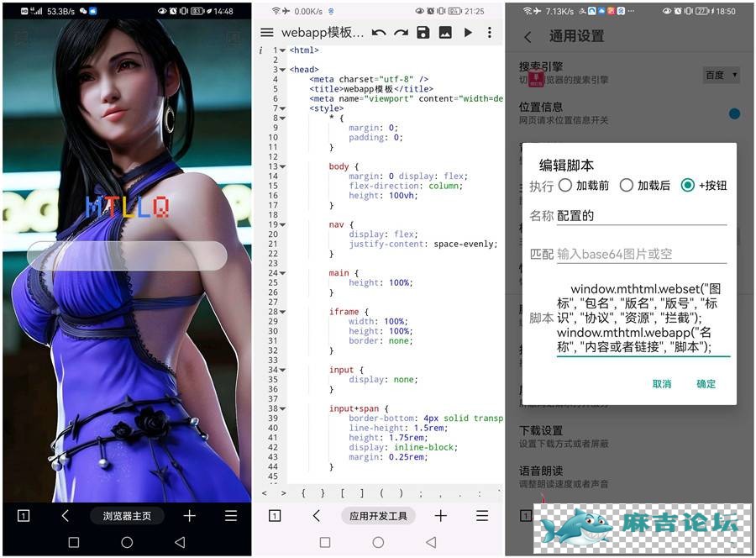Collapse the <html> block at line 1

tap(282, 50)
